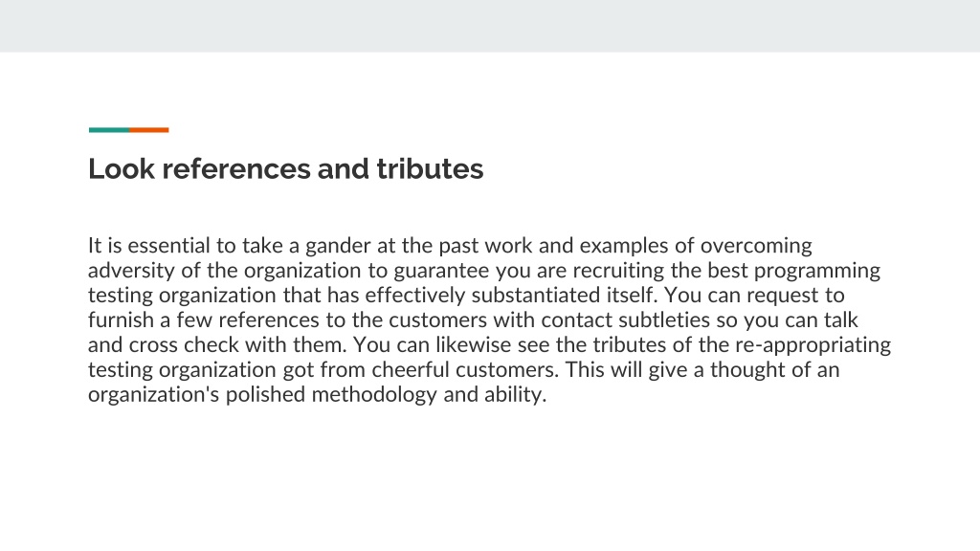
Task: Click the word "programming" ending the second line
Action: click(817, 272)
